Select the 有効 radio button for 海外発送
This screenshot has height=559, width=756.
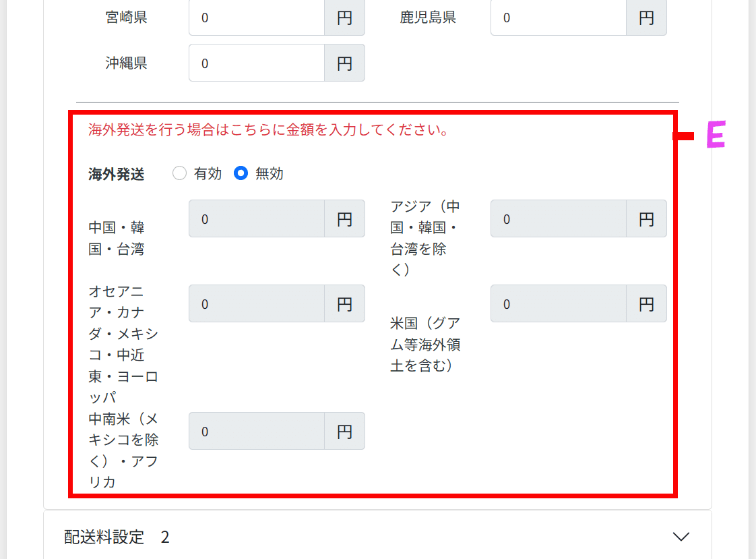[179, 173]
